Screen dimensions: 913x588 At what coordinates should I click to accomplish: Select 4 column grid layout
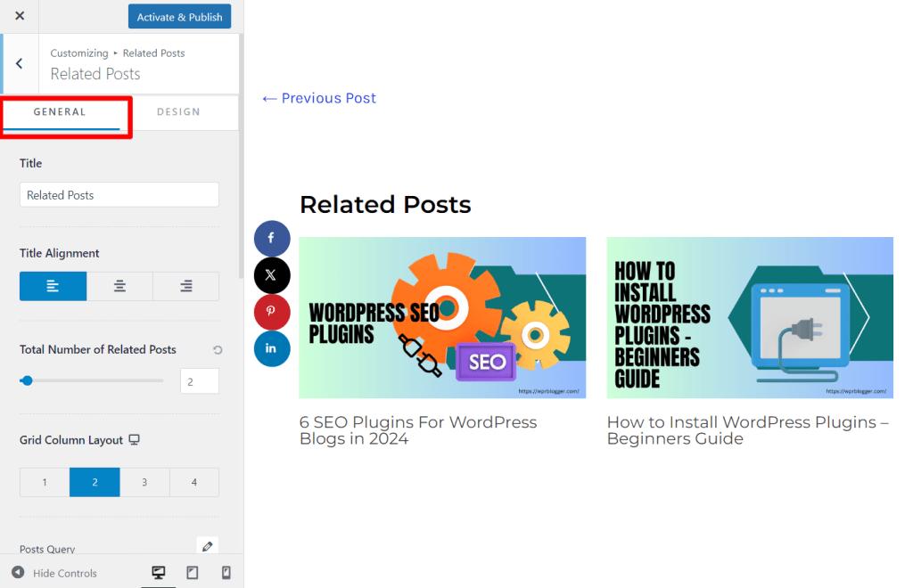193,482
